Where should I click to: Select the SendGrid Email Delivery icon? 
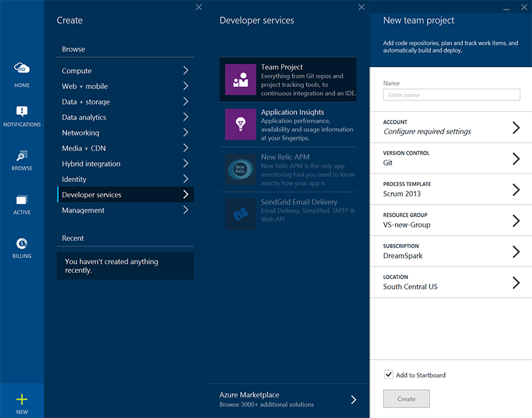click(x=241, y=214)
